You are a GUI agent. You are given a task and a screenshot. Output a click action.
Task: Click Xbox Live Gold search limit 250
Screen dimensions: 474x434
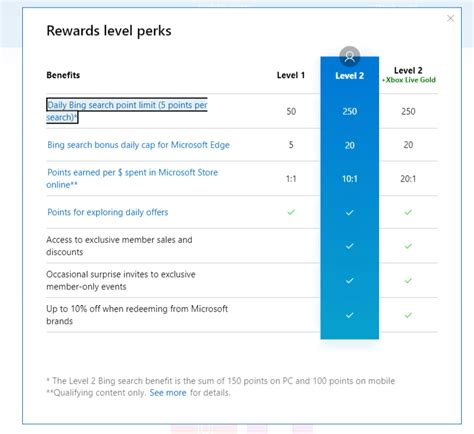(x=408, y=111)
